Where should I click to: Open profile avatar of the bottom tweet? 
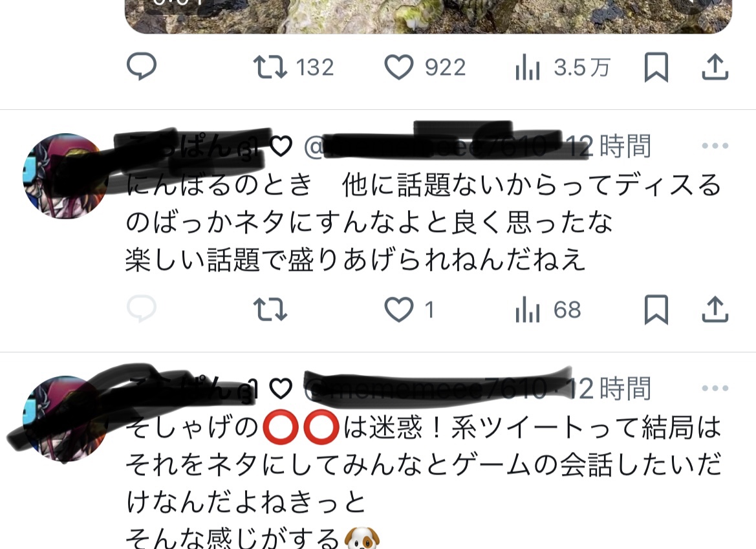(65, 418)
